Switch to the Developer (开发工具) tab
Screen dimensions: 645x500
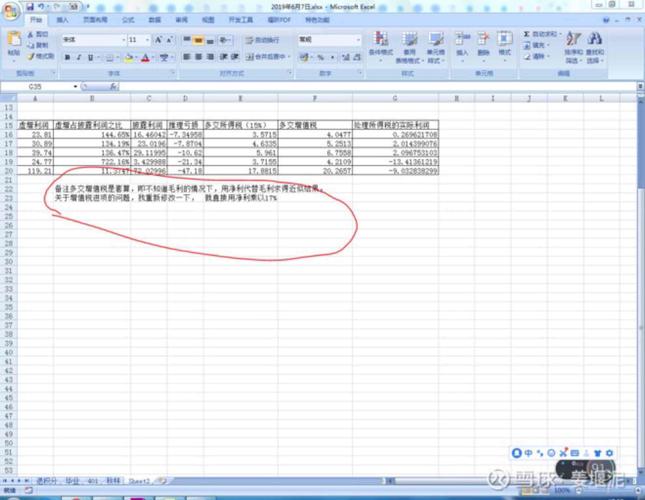(x=241, y=20)
